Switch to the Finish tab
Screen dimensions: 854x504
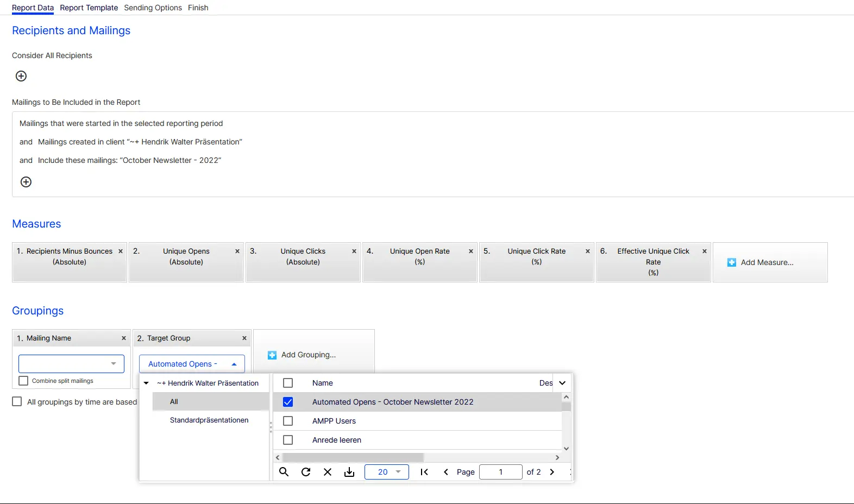point(198,8)
